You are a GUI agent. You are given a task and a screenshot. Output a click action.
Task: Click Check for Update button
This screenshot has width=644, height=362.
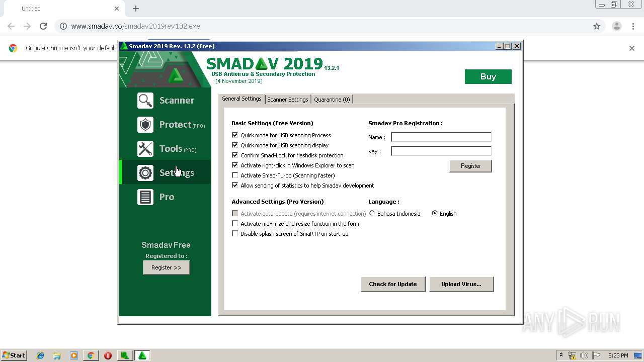tap(393, 284)
